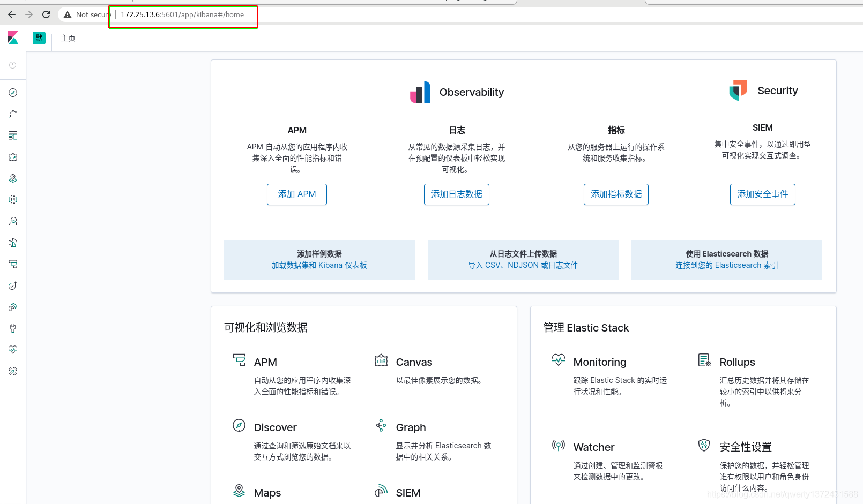Open Machine Learning in the sidebar
This screenshot has width=863, height=504.
point(13,200)
